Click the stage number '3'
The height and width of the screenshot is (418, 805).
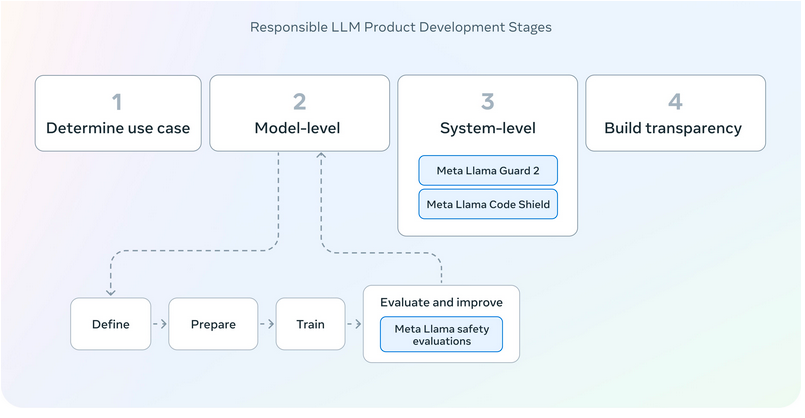488,102
